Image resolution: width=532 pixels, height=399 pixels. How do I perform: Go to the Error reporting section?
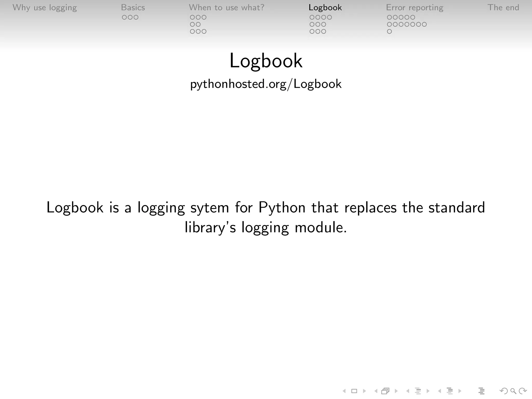tap(415, 8)
